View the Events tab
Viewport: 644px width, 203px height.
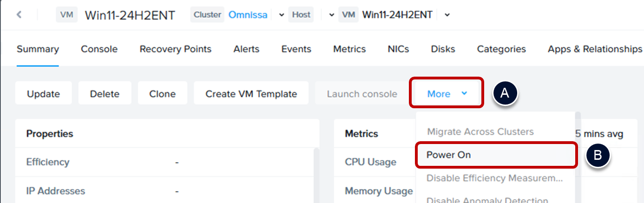tap(296, 49)
